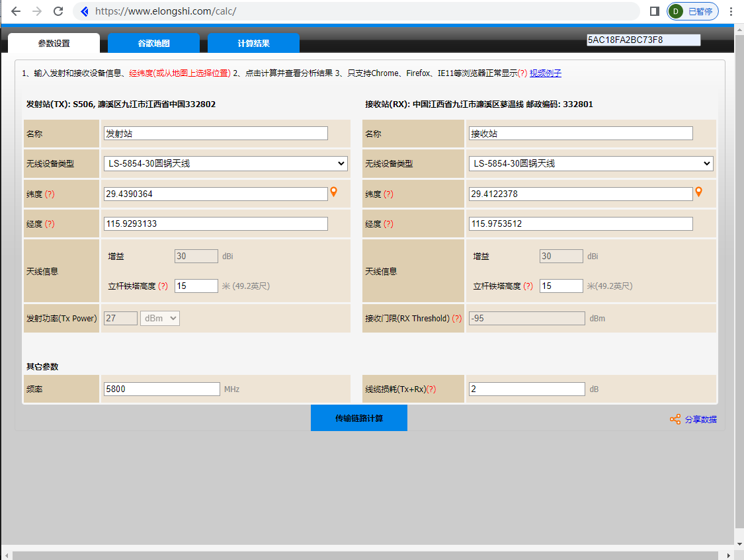Click the (?) help beside 立杆铁塔高度
This screenshot has height=560, width=744.
click(164, 286)
